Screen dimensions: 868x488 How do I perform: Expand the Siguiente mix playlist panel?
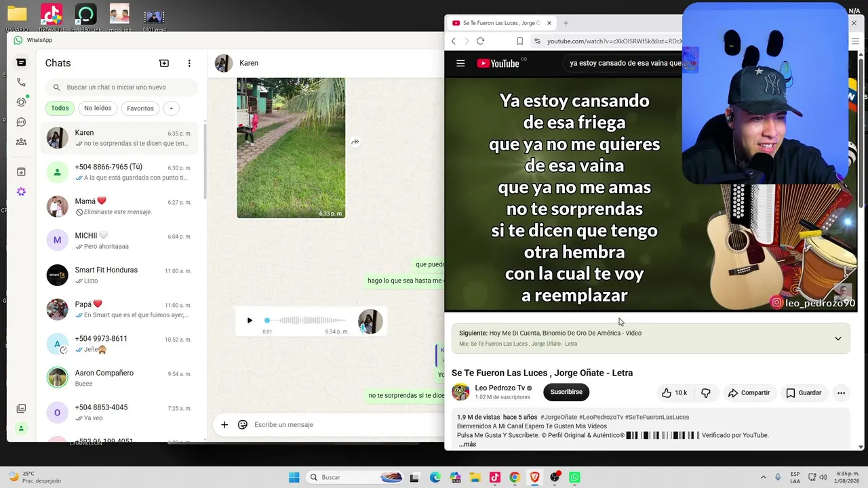(837, 338)
